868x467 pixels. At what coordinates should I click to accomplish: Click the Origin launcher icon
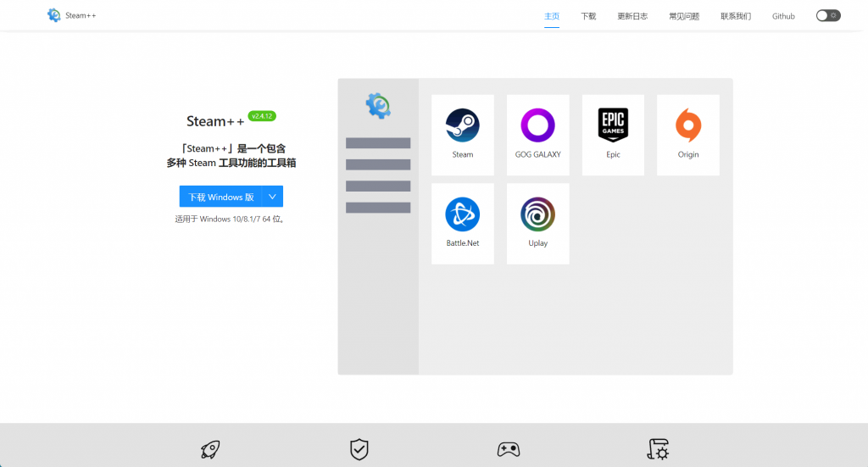pyautogui.click(x=688, y=125)
